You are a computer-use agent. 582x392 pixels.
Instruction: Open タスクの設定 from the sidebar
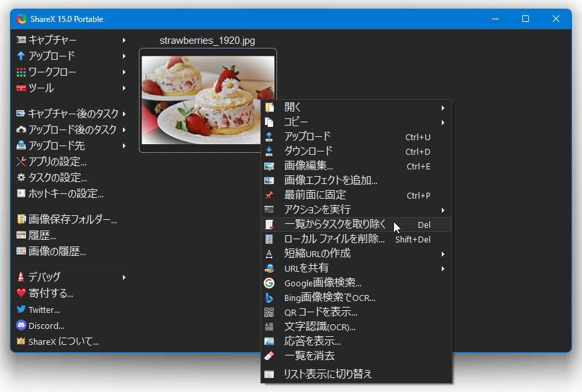(58, 177)
